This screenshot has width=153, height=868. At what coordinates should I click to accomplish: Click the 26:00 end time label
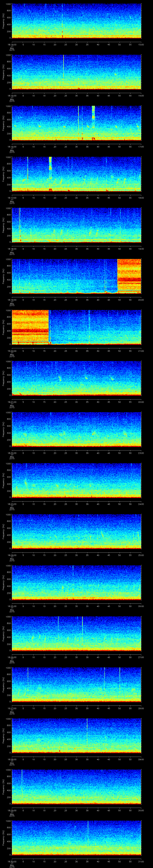click(141, 606)
